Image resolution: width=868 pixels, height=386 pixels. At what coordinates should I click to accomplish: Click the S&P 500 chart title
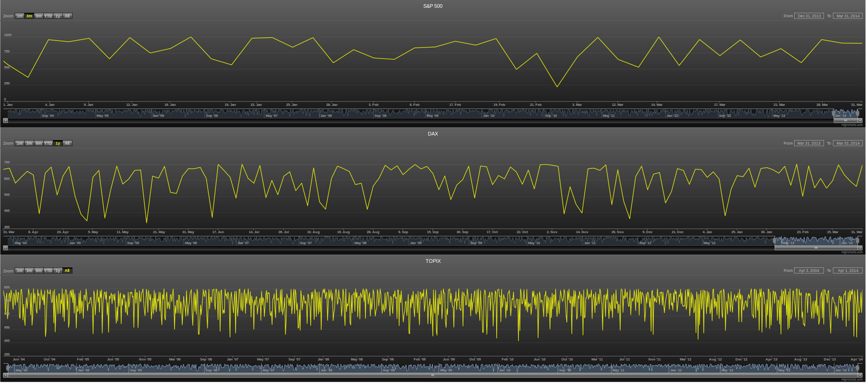pos(433,6)
